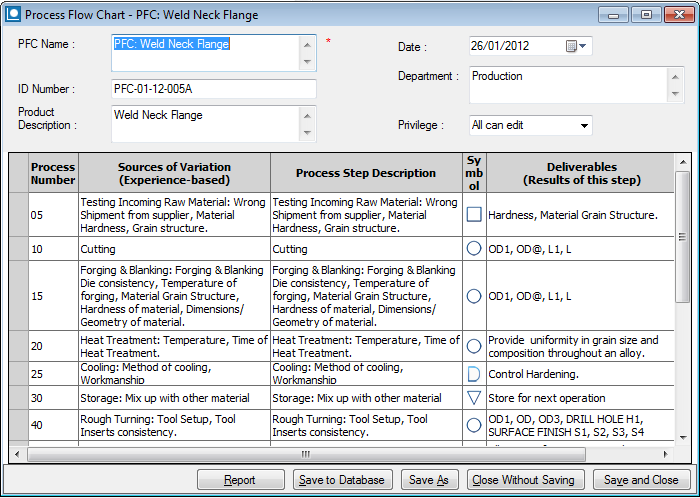Click Save and Close button

[641, 480]
